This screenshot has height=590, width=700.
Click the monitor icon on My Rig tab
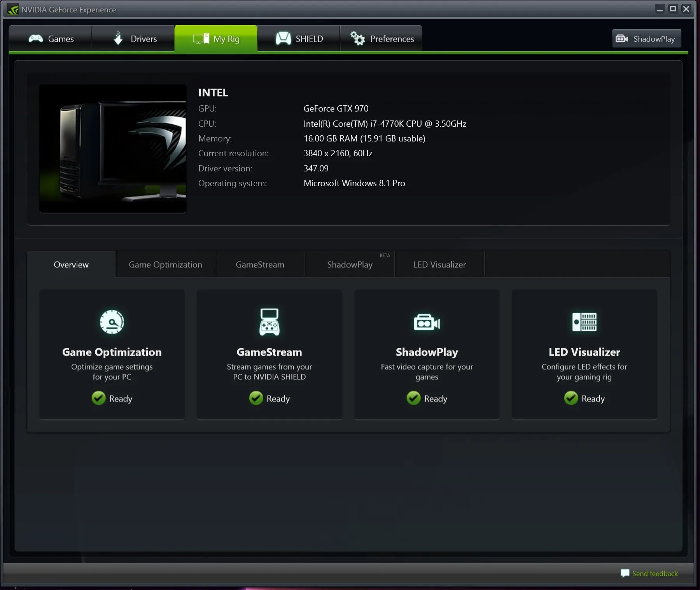pos(201,38)
